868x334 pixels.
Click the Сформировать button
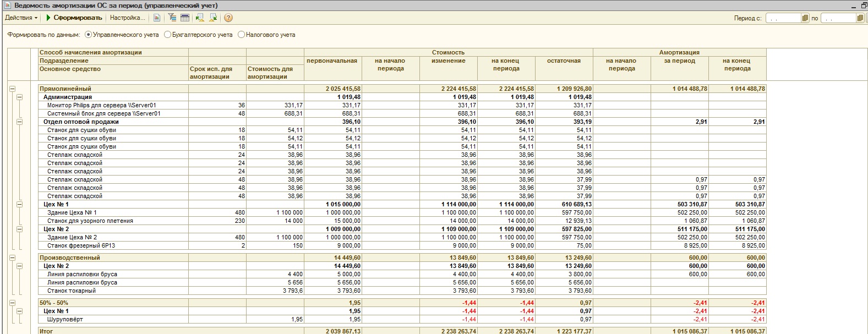pos(74,18)
